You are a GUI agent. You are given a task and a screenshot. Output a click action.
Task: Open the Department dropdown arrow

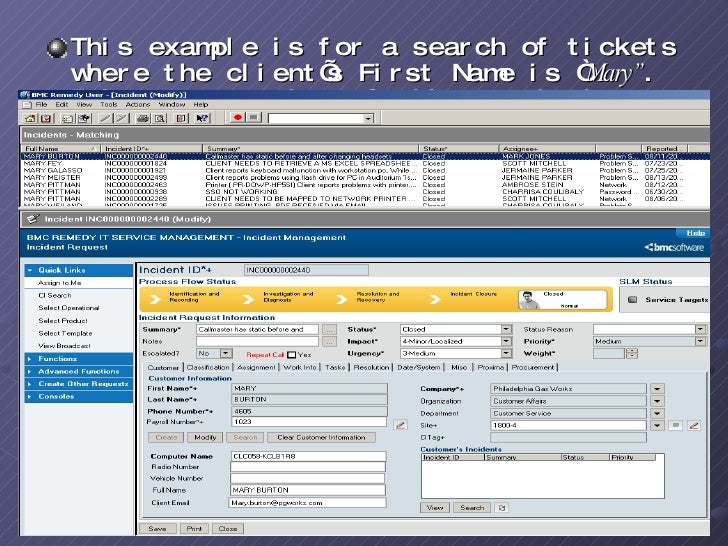click(657, 413)
